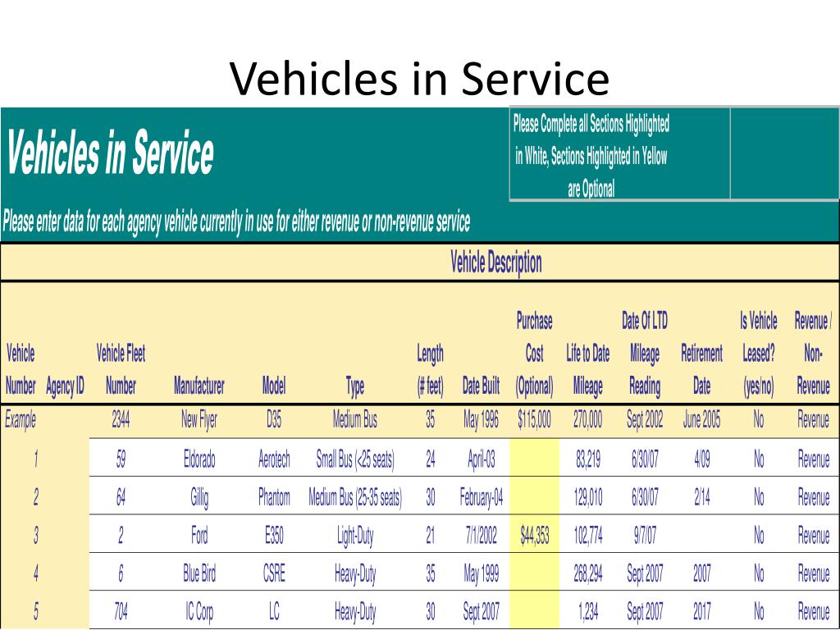Select the 'Vehicles in Service' slide title
This screenshot has height=630, width=840.
click(x=419, y=79)
